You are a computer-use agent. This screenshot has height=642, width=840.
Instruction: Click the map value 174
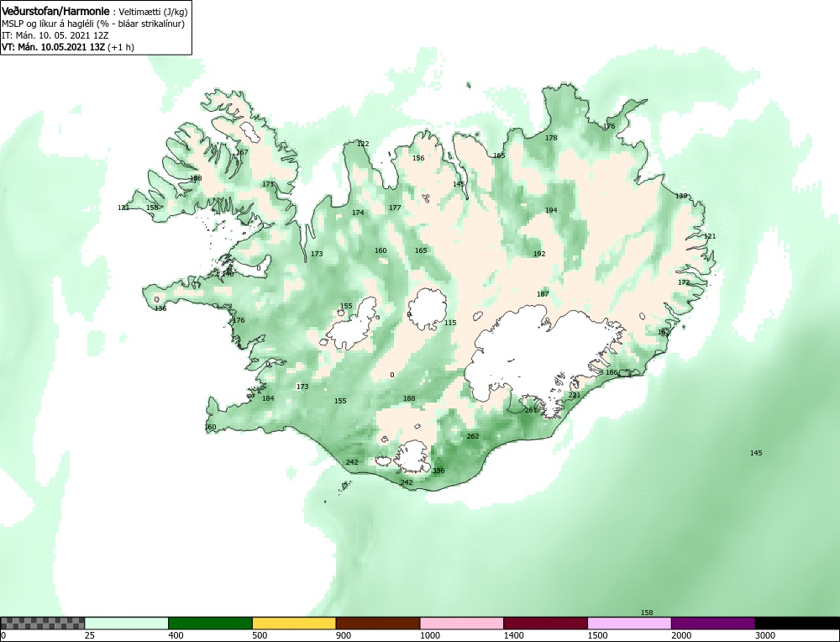[x=358, y=213]
